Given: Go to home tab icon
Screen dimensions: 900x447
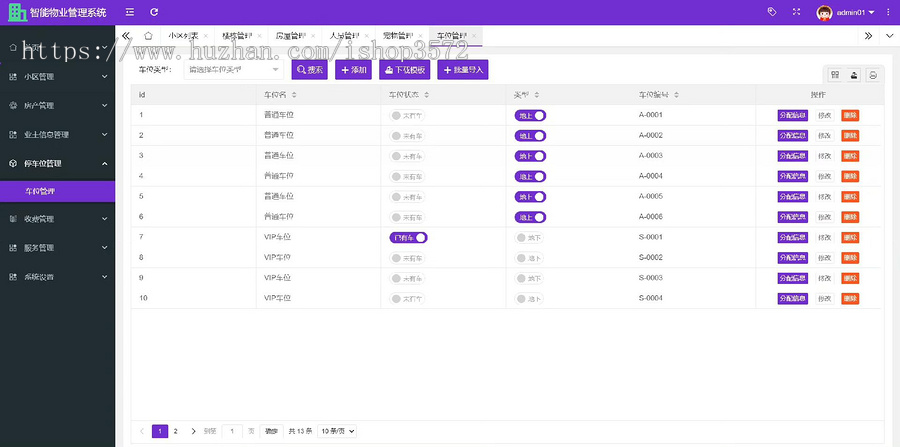Looking at the screenshot, I should [x=148, y=36].
